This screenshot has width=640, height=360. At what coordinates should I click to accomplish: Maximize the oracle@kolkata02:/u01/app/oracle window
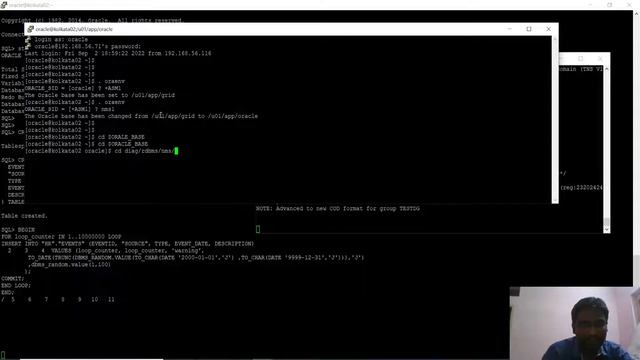529,29
